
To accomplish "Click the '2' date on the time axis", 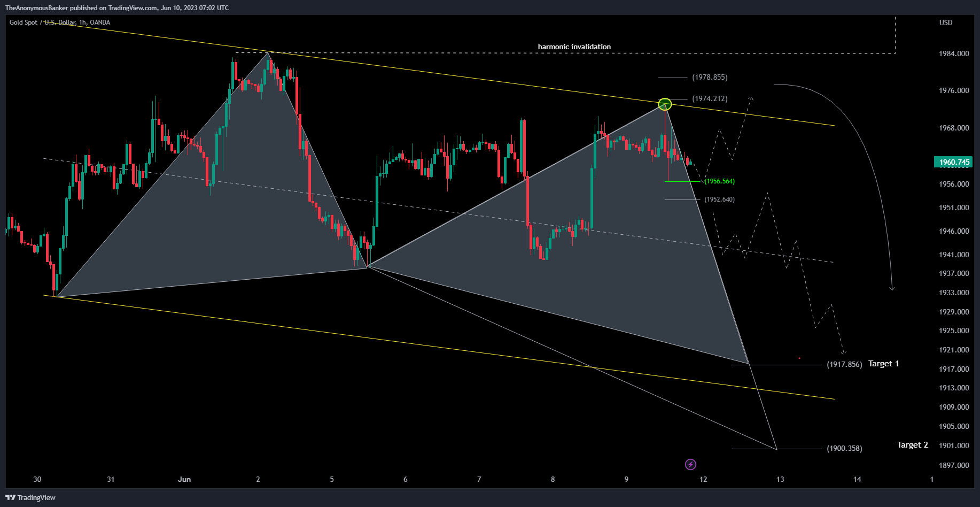I will pos(258,479).
